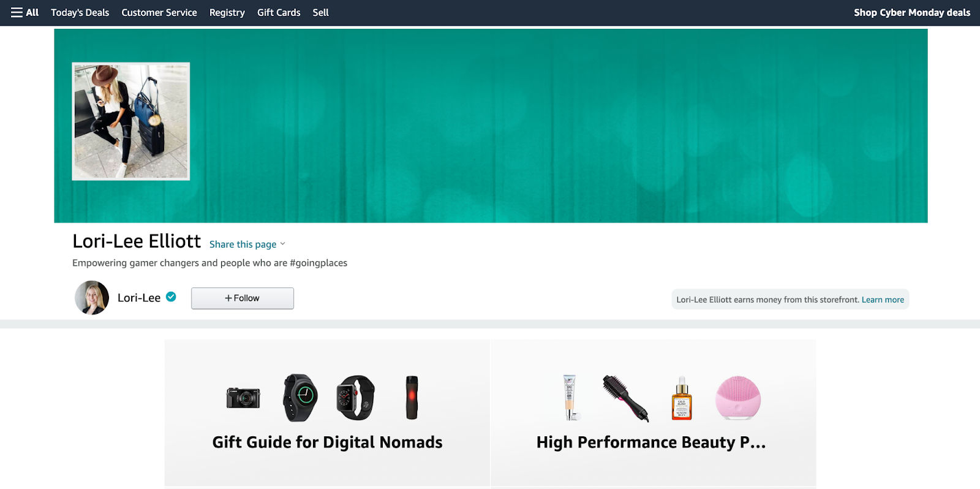Click the Lori-Lee round profile avatar
Screen dimensions: 980x489
[x=92, y=298]
